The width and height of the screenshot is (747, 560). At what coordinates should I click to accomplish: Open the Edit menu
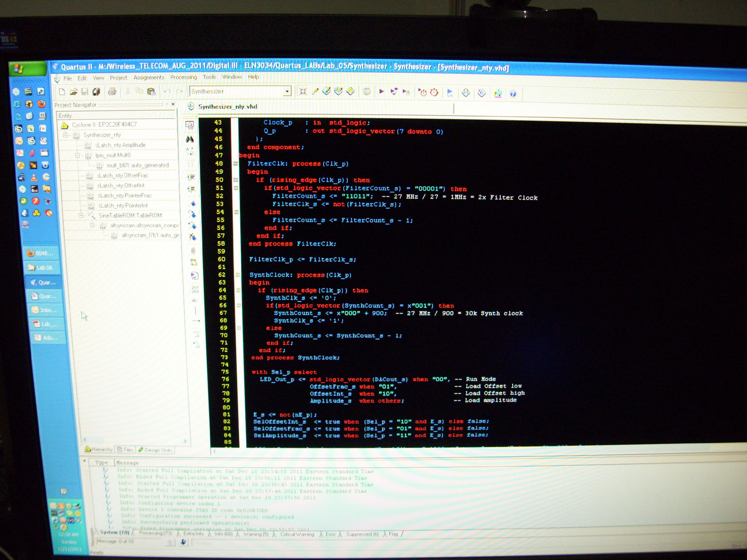point(82,78)
